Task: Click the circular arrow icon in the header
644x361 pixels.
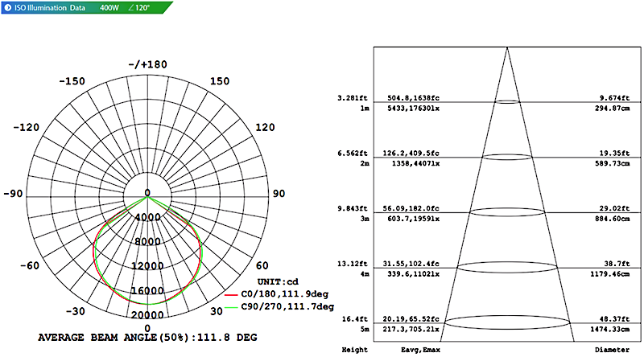Action: point(7,7)
